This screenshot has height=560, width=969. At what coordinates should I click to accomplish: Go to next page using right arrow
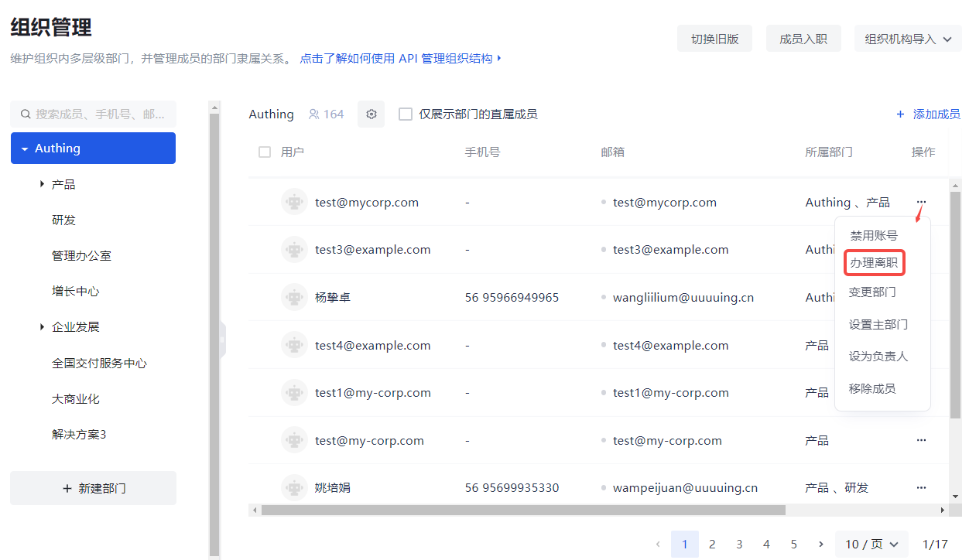coord(821,545)
